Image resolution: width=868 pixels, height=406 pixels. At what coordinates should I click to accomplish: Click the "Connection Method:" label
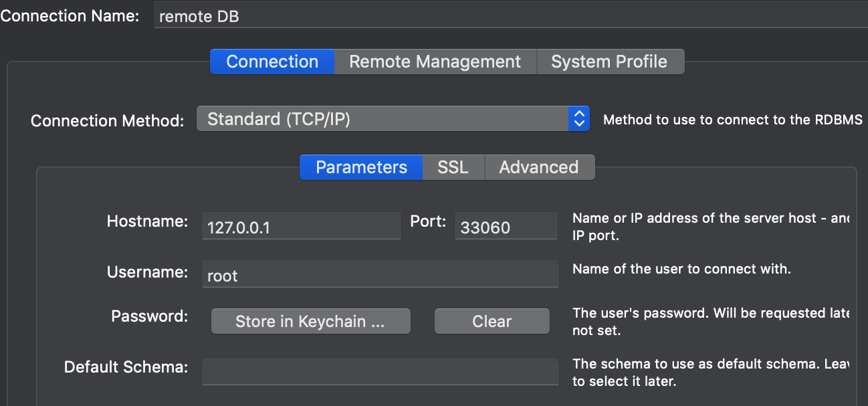point(107,121)
